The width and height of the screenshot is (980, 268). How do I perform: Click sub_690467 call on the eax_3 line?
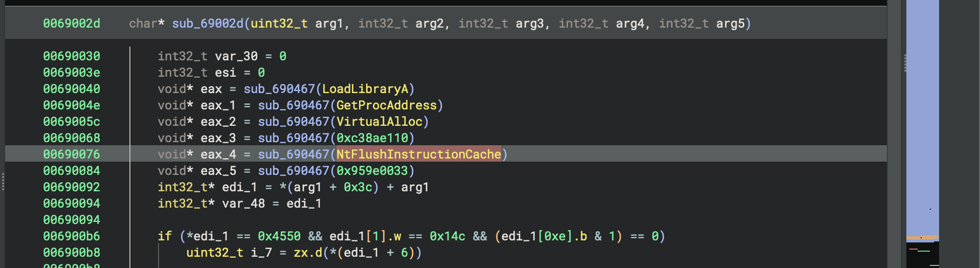[294, 138]
